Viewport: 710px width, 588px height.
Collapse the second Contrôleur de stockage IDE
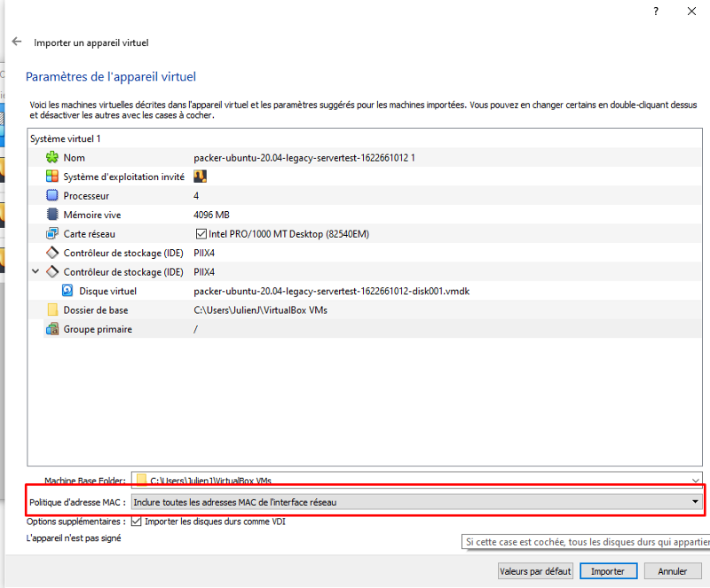coord(35,271)
